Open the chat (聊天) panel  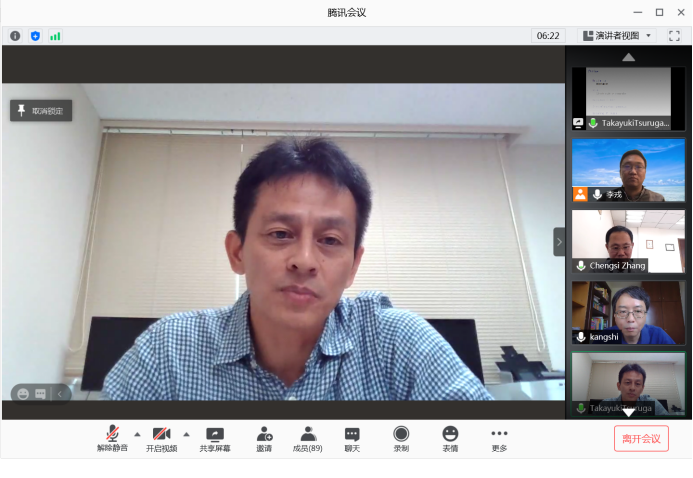pyautogui.click(x=352, y=438)
